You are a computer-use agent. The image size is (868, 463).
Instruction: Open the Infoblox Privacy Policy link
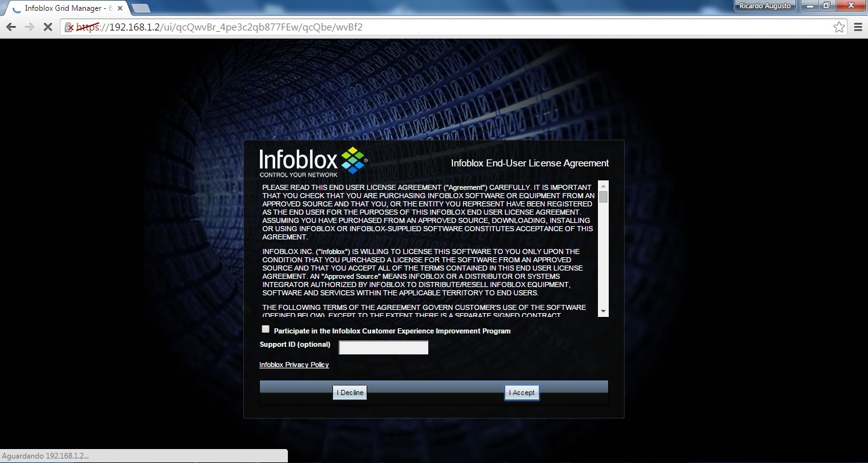click(x=294, y=365)
